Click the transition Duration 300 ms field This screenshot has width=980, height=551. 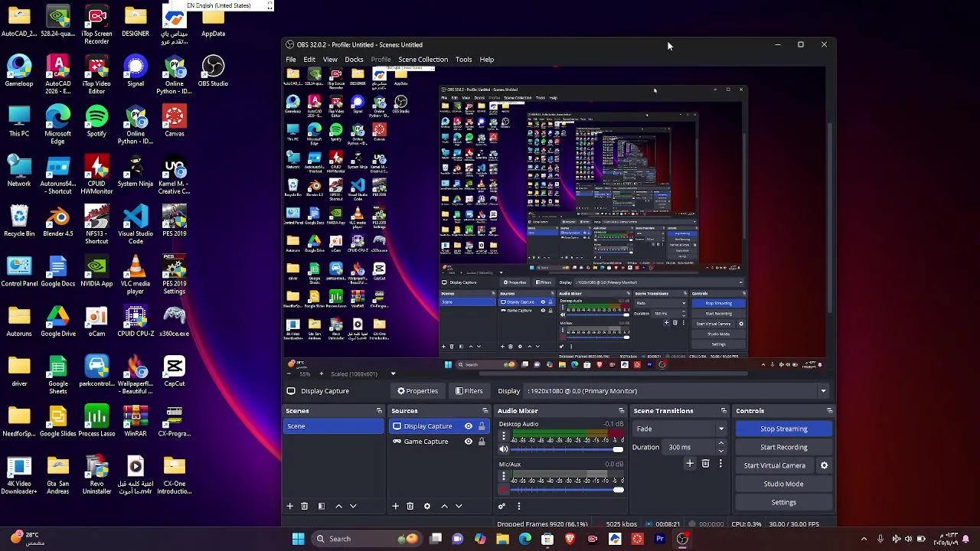click(688, 447)
